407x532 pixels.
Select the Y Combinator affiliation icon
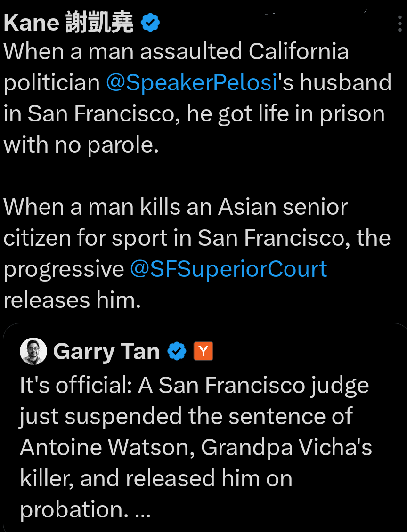(x=203, y=351)
